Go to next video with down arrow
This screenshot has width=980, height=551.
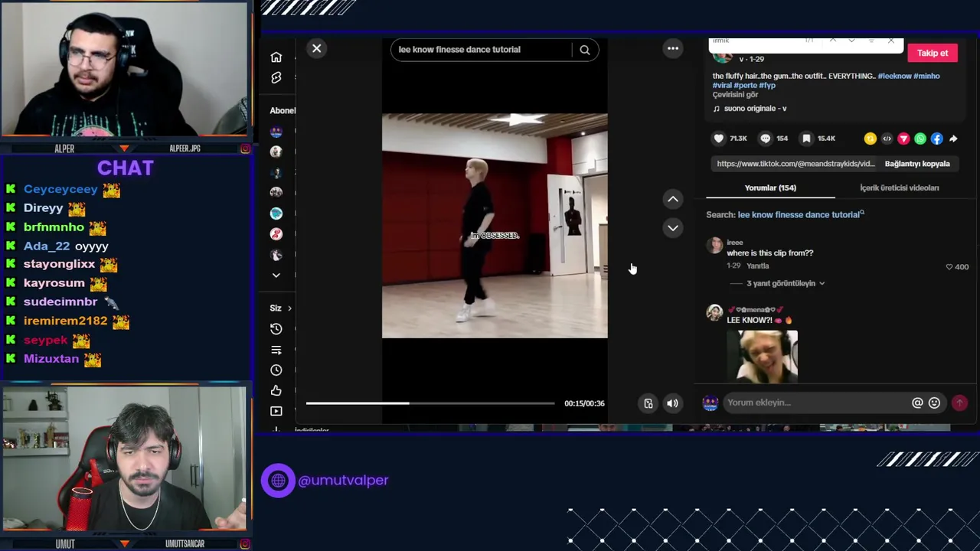[x=673, y=227]
